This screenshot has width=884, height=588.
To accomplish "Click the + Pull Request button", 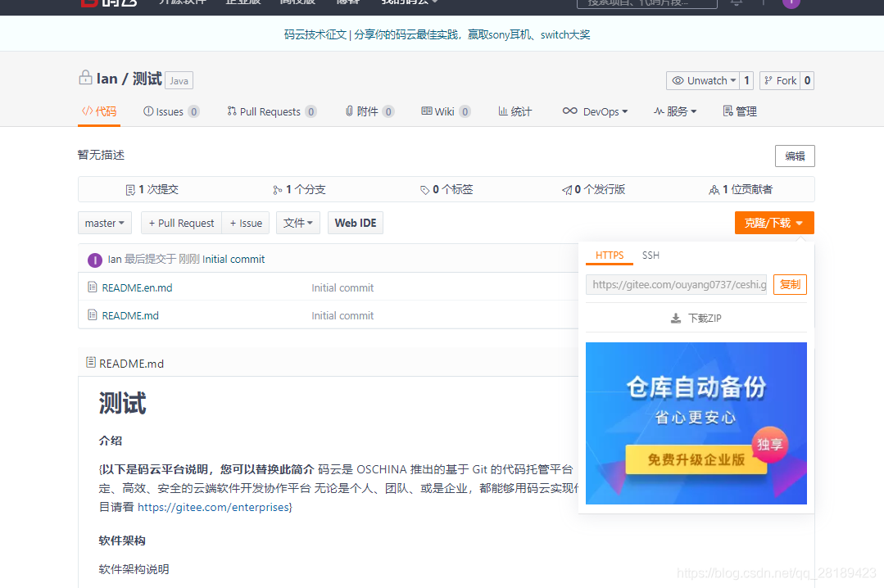I will pos(182,224).
